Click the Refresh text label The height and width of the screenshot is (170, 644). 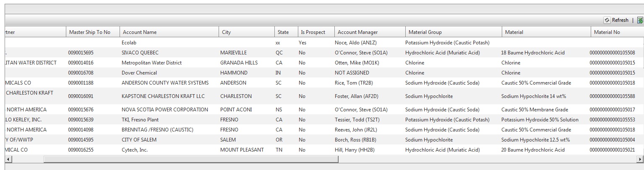pyautogui.click(x=620, y=20)
